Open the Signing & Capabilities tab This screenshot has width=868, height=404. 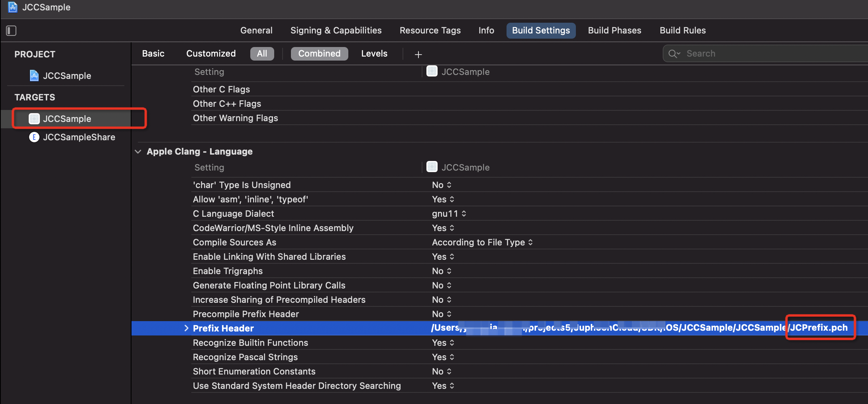coord(336,31)
